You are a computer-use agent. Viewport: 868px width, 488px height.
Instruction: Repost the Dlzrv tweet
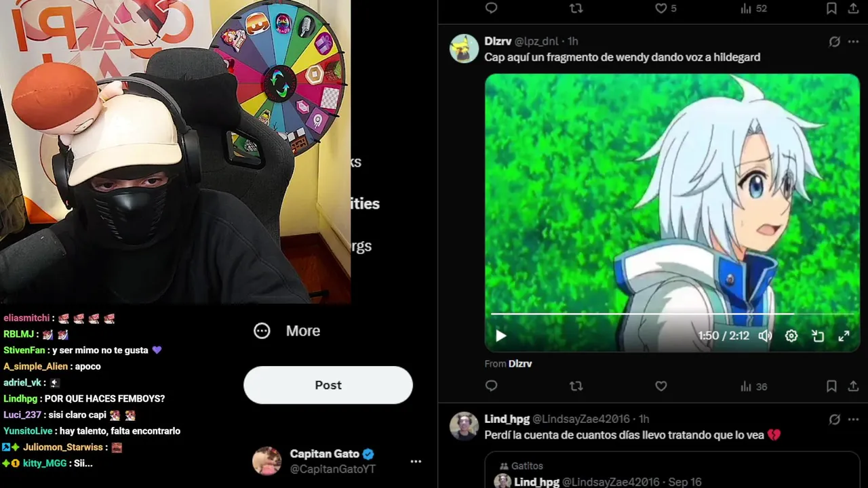[576, 386]
